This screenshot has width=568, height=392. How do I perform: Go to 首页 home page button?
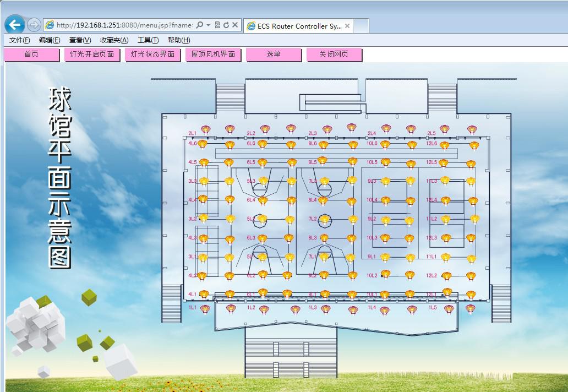tap(31, 55)
